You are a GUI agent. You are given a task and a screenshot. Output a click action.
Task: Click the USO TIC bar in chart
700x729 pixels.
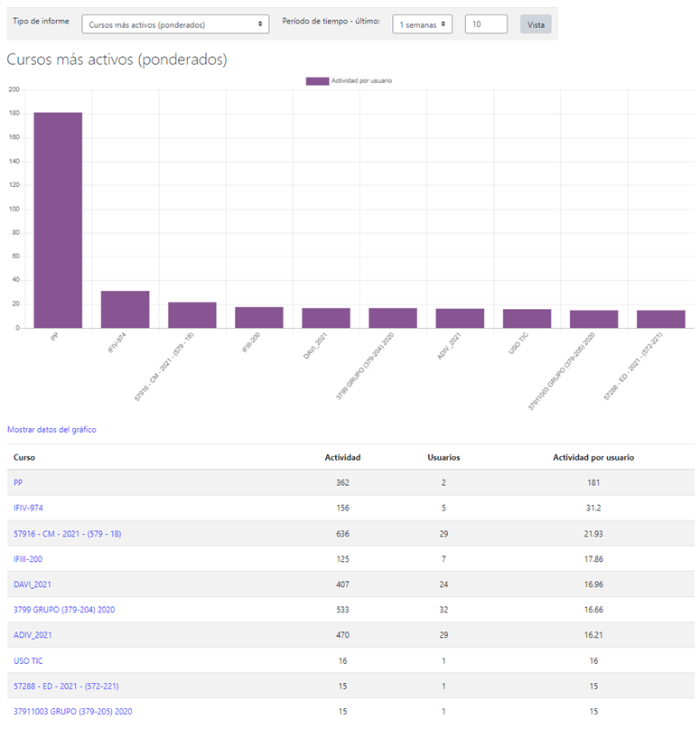(x=527, y=319)
